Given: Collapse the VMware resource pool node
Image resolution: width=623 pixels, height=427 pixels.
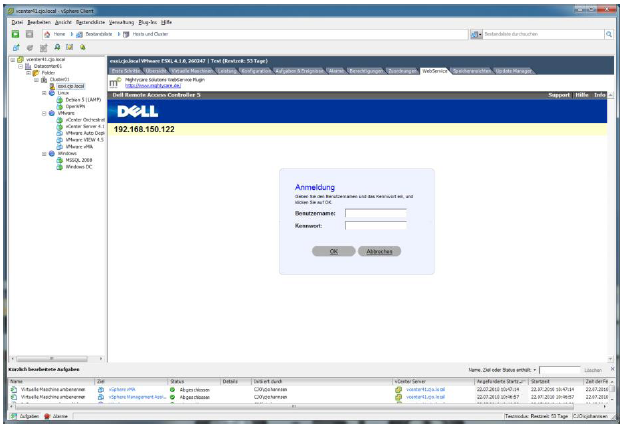Looking at the screenshot, I should pyautogui.click(x=44, y=113).
